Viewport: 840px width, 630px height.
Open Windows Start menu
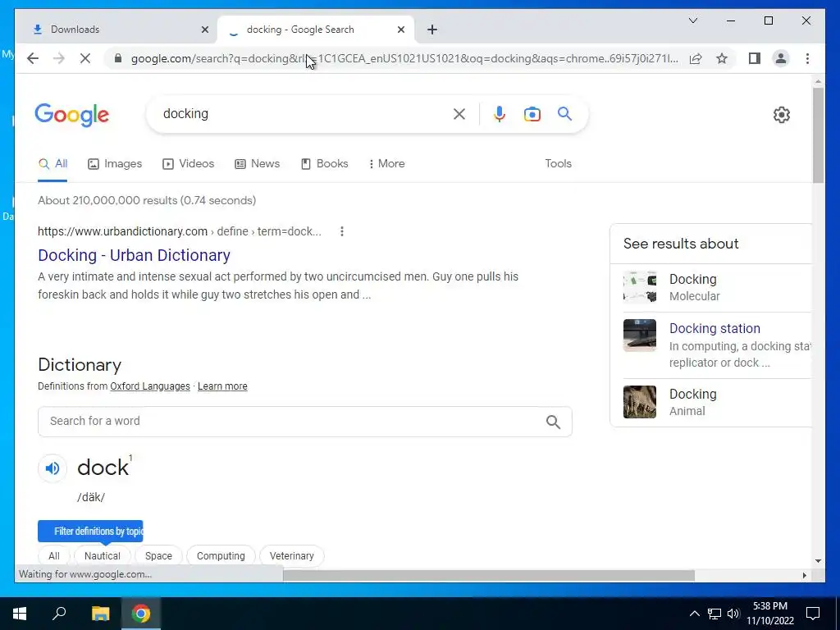pyautogui.click(x=20, y=614)
